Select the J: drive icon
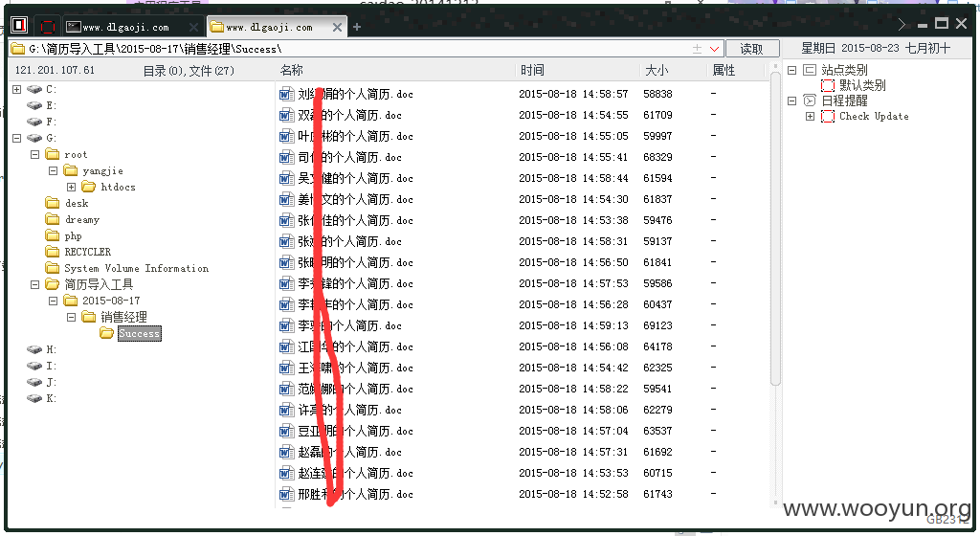This screenshot has width=980, height=536. point(34,382)
